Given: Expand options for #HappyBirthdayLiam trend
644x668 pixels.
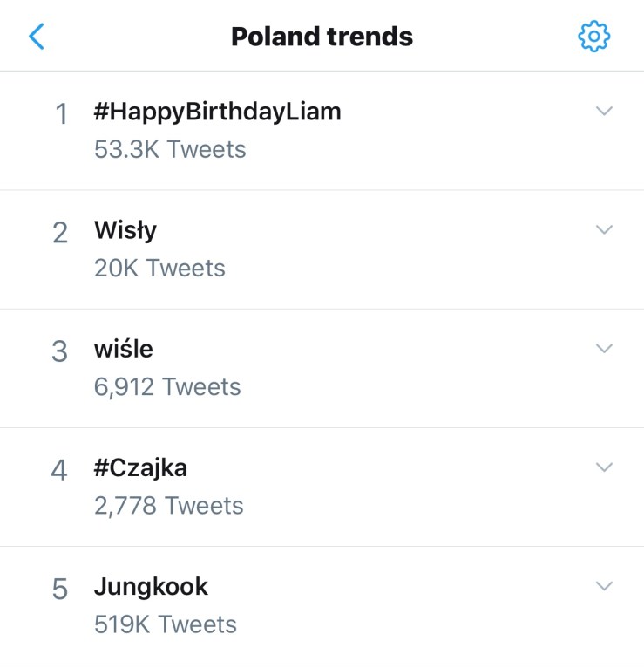Looking at the screenshot, I should click(x=604, y=111).
